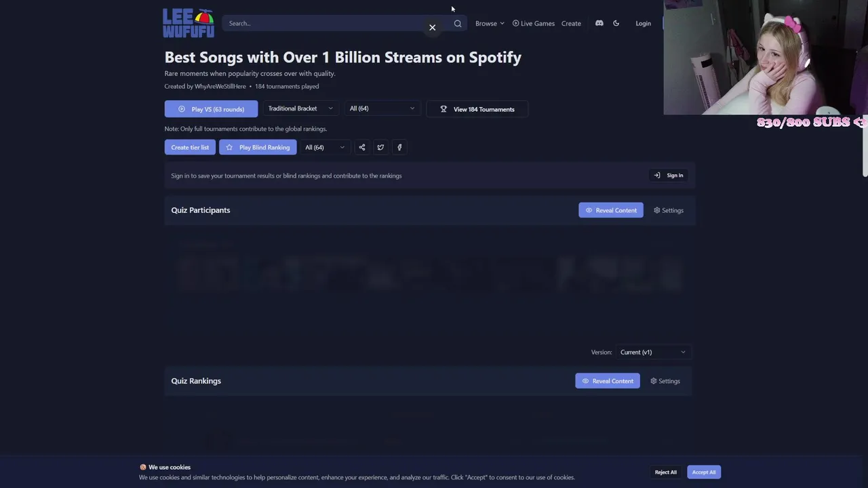868x488 pixels.
Task: Click the page title about Spotify songs
Action: tap(343, 57)
